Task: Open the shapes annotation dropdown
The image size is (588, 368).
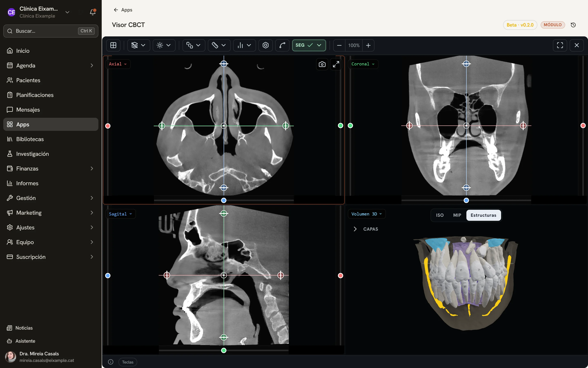Action: pyautogui.click(x=194, y=45)
